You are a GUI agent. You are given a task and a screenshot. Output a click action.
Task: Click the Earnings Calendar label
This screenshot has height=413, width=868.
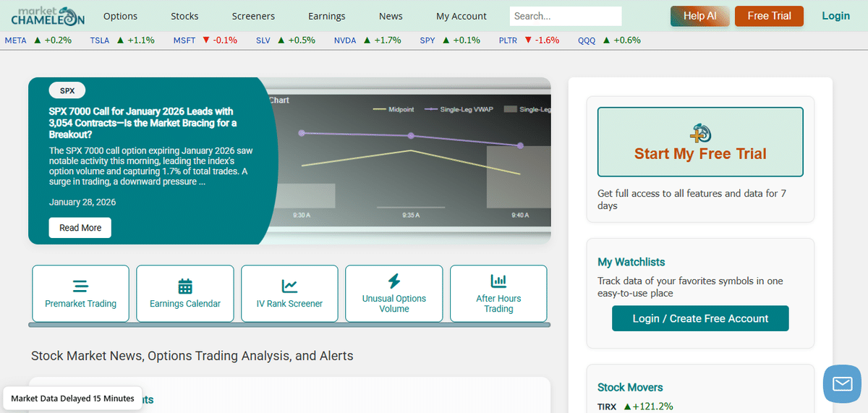click(185, 304)
